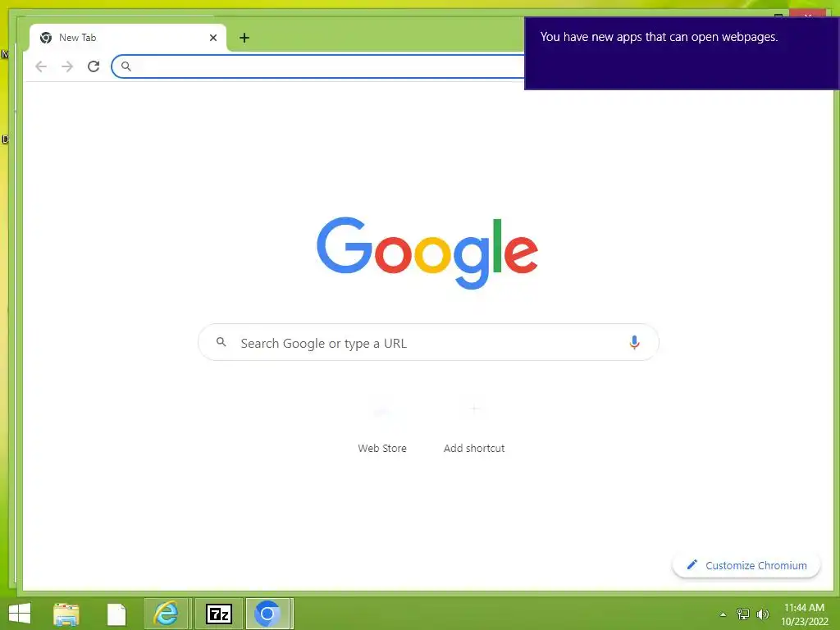Viewport: 840px width, 630px height.
Task: Click the Search Google or type a URL box
Action: tap(428, 342)
